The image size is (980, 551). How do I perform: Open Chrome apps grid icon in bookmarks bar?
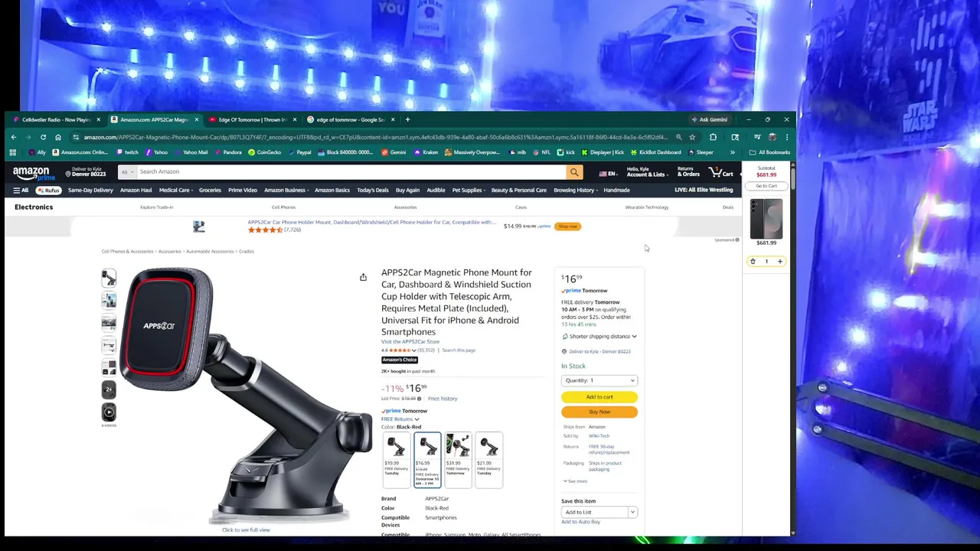point(12,152)
